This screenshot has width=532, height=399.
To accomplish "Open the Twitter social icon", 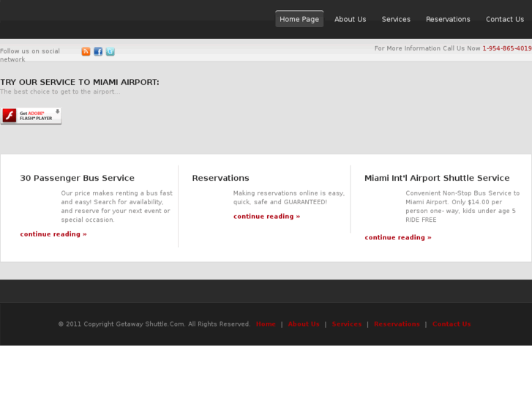I will click(x=110, y=51).
